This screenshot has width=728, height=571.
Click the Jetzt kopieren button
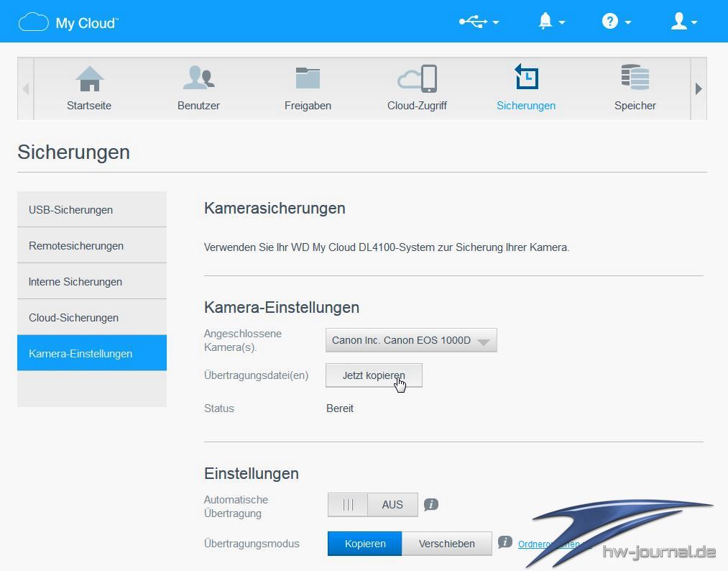coord(374,375)
